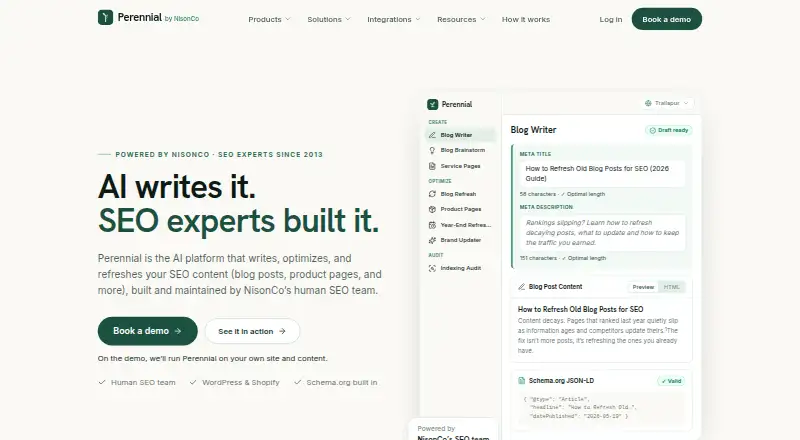Viewport: 800px width, 440px height.
Task: Click the Meta Description text field
Action: pyautogui.click(x=602, y=233)
